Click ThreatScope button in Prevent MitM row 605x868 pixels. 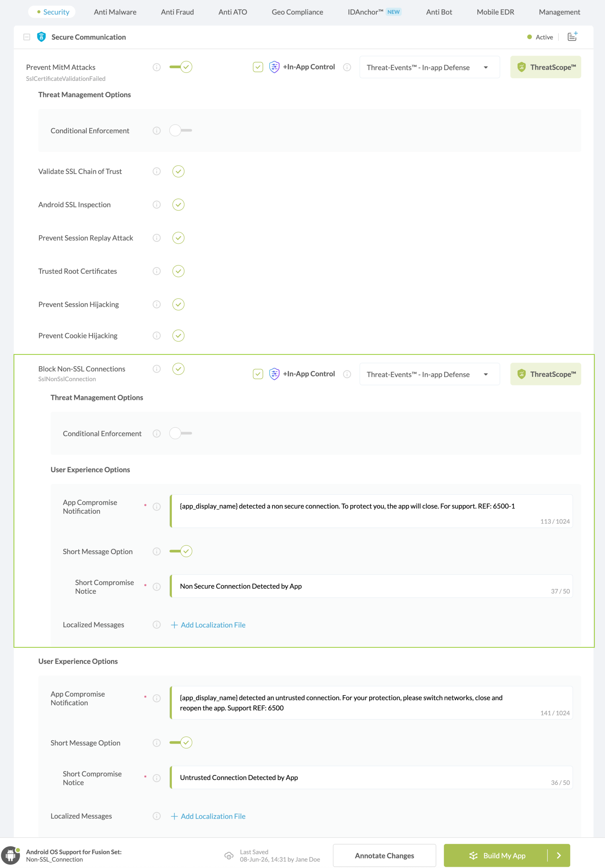click(545, 67)
